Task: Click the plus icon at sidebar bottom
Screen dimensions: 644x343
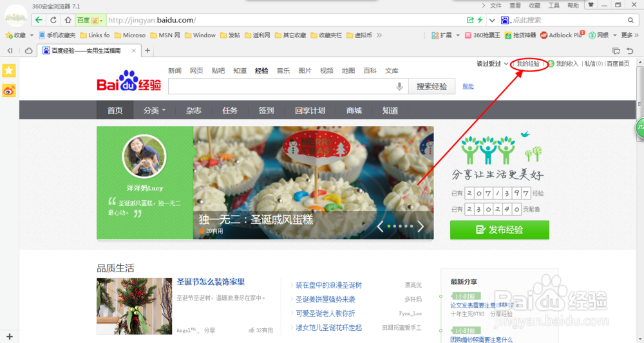Action: pos(10,337)
